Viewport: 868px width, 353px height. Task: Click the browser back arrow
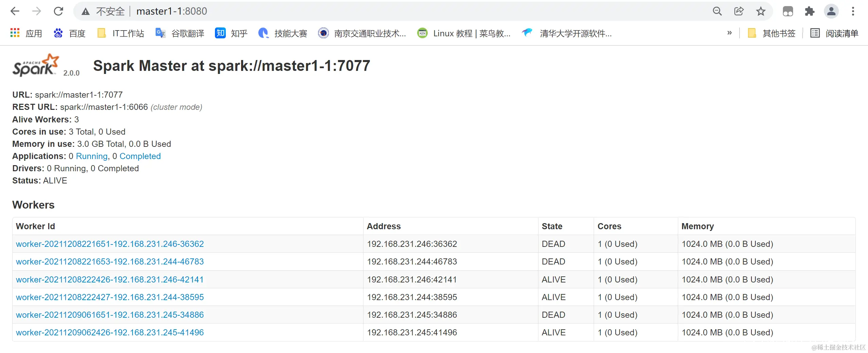pyautogui.click(x=15, y=11)
